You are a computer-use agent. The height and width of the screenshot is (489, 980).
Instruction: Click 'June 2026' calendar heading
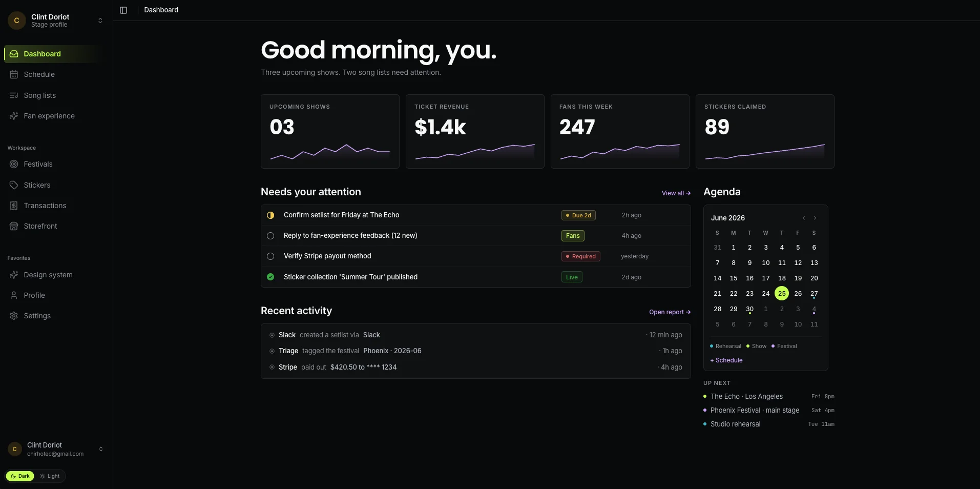tap(728, 218)
